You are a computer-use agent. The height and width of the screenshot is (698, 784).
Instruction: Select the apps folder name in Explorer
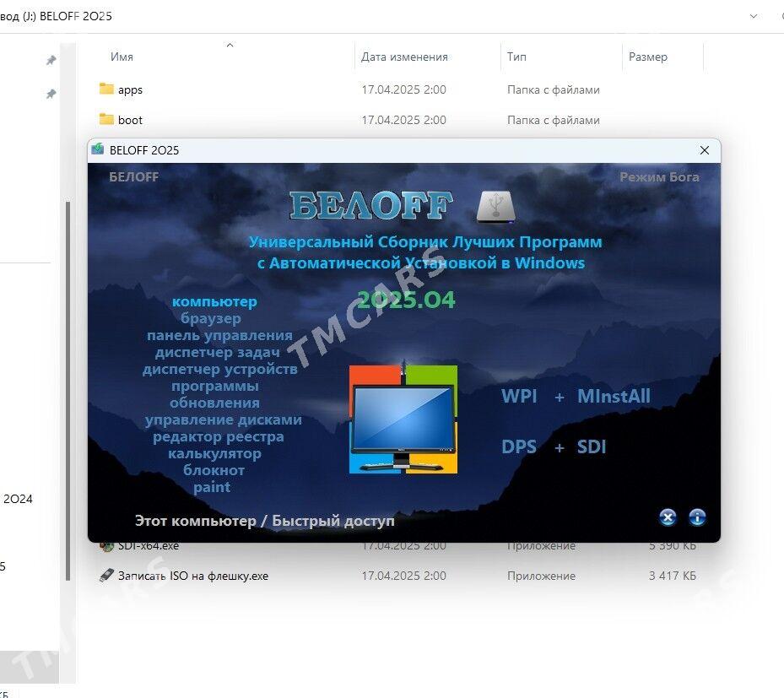coord(130,90)
